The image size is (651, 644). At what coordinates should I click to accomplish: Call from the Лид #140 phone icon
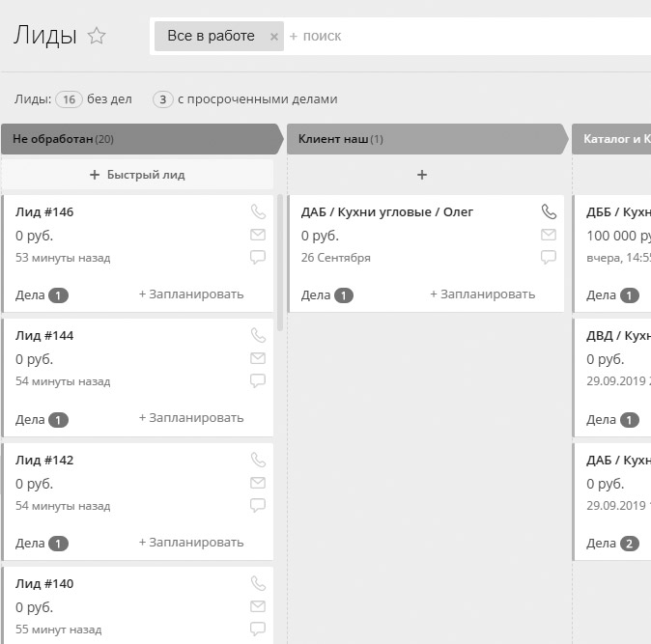click(258, 583)
